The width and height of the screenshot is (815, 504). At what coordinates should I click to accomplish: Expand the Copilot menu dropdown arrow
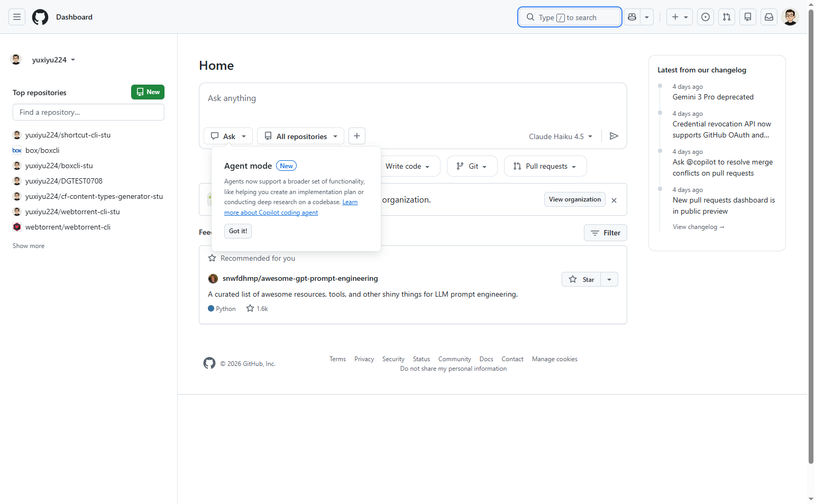click(647, 17)
